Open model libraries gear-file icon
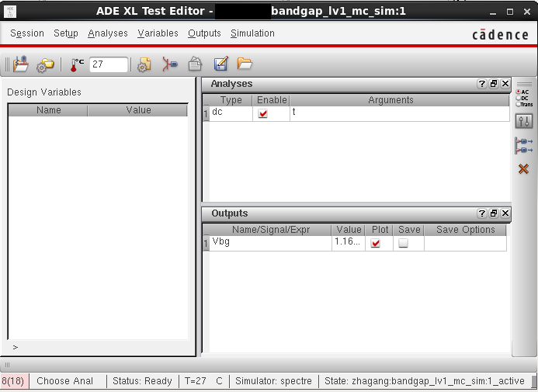Viewport: 538px width, 392px height. click(144, 65)
